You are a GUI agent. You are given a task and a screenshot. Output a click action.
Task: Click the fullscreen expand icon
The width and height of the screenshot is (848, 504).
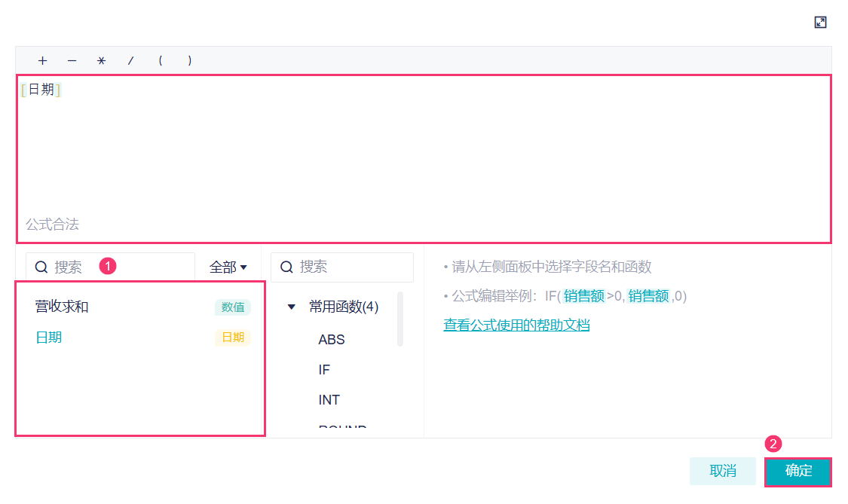pos(820,22)
